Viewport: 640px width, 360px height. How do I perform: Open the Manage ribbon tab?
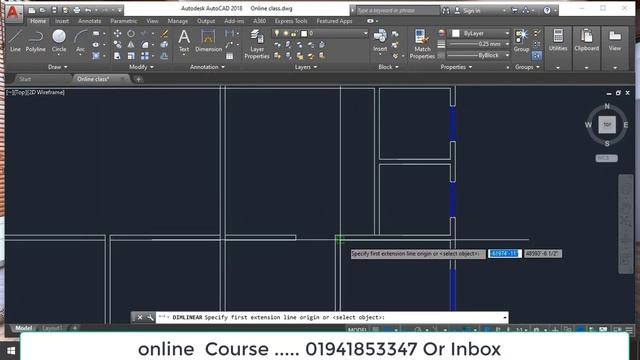(x=178, y=21)
